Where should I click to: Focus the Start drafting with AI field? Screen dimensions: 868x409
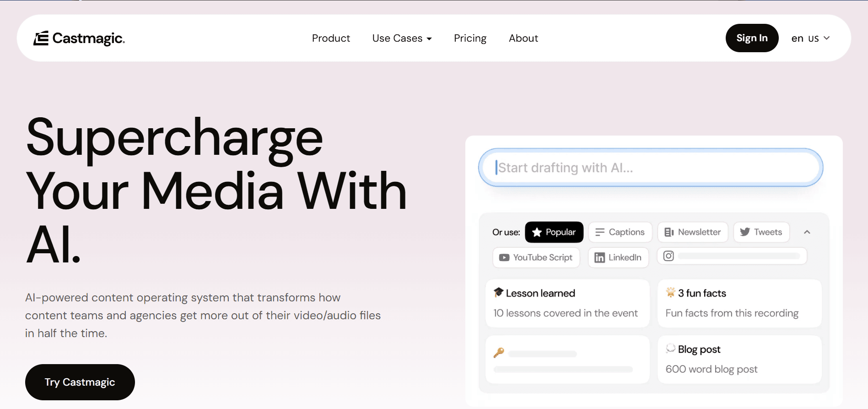coord(651,168)
